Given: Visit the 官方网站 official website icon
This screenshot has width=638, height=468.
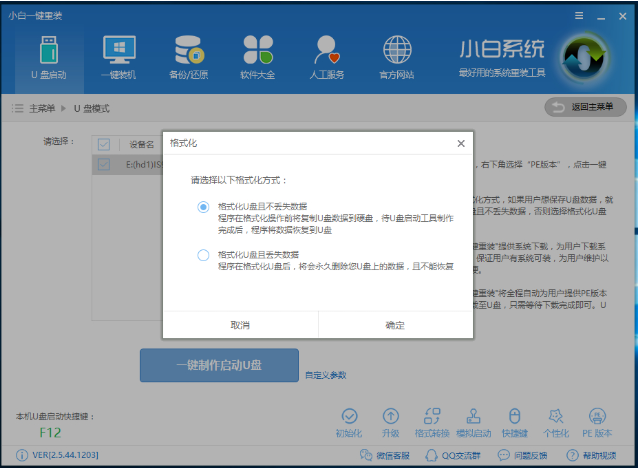Looking at the screenshot, I should click(396, 56).
